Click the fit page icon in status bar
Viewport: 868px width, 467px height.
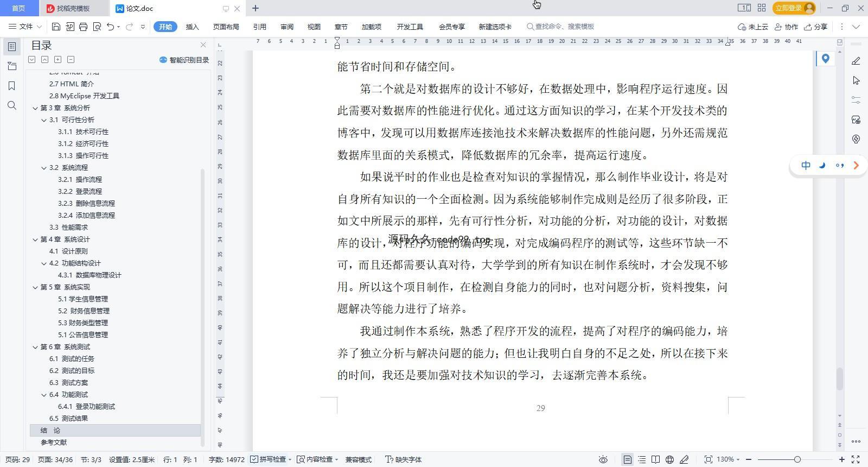pos(708,459)
